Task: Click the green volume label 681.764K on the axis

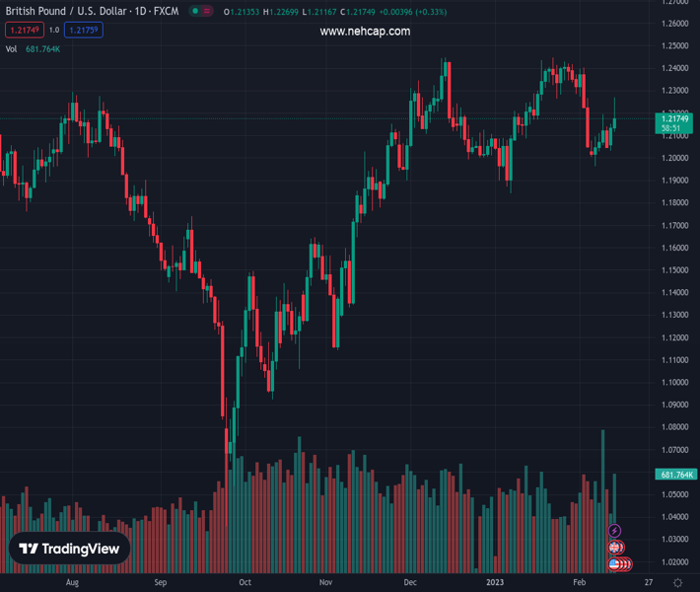Action: pyautogui.click(x=674, y=476)
